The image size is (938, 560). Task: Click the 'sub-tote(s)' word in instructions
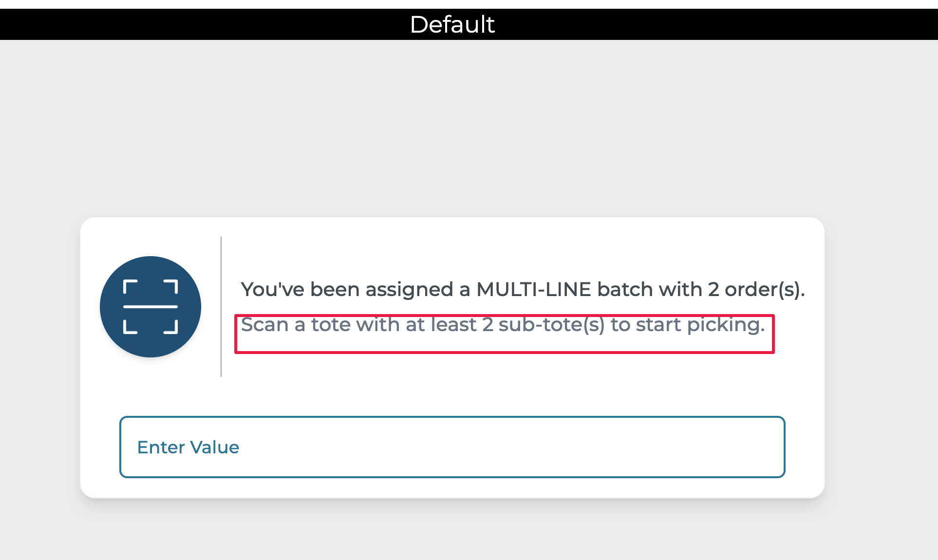(x=551, y=325)
